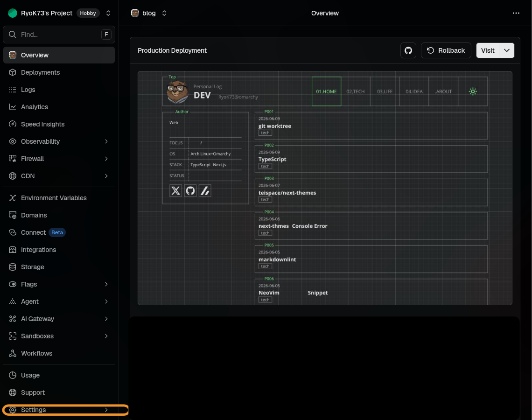The width and height of the screenshot is (532, 420).
Task: Click the Speed Insights gauge icon
Action: click(x=13, y=124)
